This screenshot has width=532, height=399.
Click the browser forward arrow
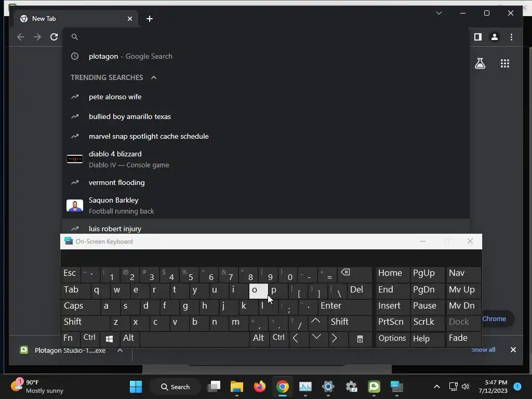[x=37, y=37]
